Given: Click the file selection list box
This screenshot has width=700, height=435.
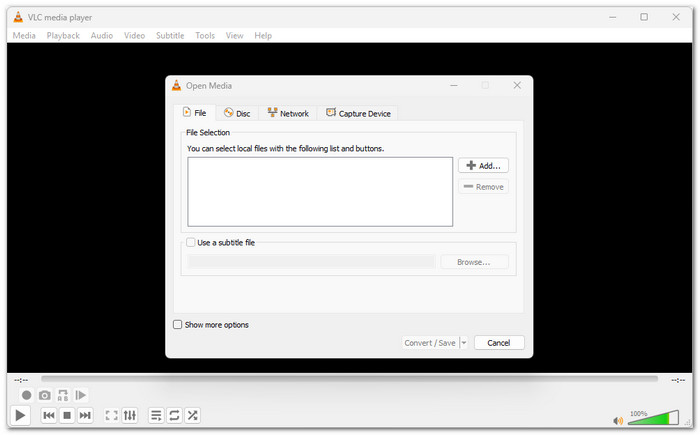Looking at the screenshot, I should coord(320,192).
